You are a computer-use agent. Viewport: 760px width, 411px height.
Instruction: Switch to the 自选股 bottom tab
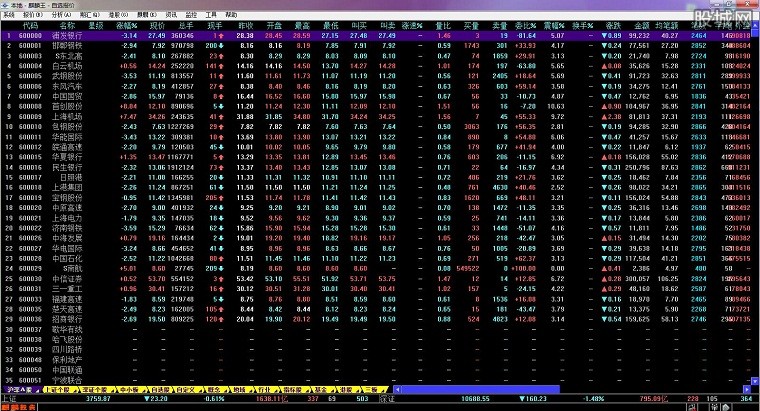[158, 389]
